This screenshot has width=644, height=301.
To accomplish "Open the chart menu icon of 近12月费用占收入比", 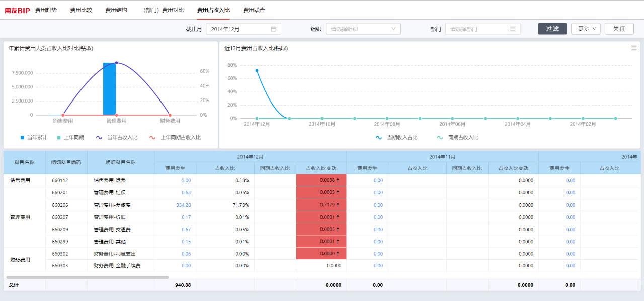I will pyautogui.click(x=634, y=48).
